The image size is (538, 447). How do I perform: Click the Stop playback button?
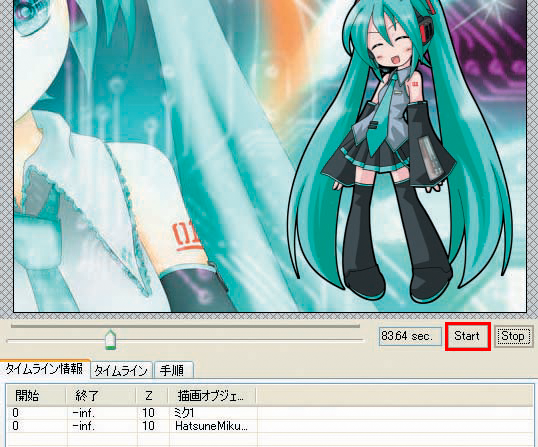click(x=513, y=336)
